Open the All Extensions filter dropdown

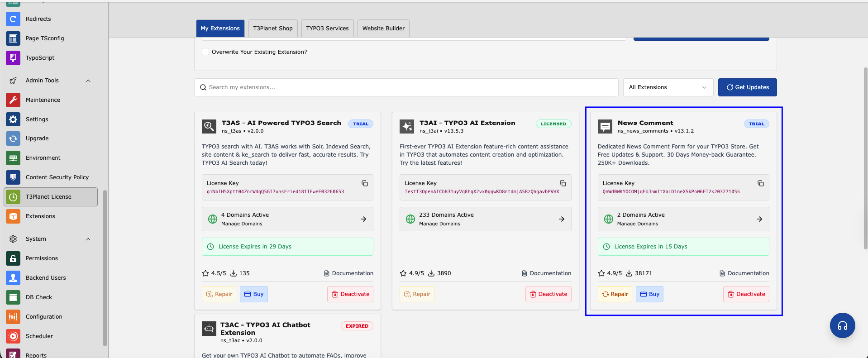click(x=668, y=87)
